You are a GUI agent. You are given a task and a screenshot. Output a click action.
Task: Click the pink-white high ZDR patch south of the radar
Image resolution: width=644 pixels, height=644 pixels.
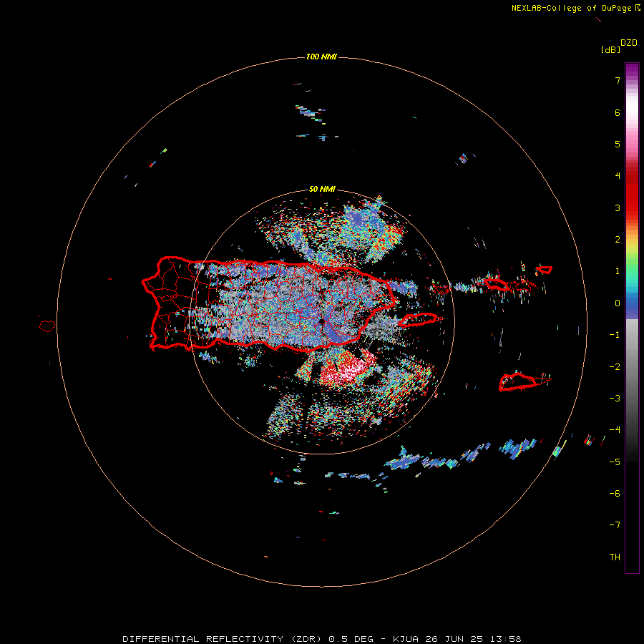[347, 369]
